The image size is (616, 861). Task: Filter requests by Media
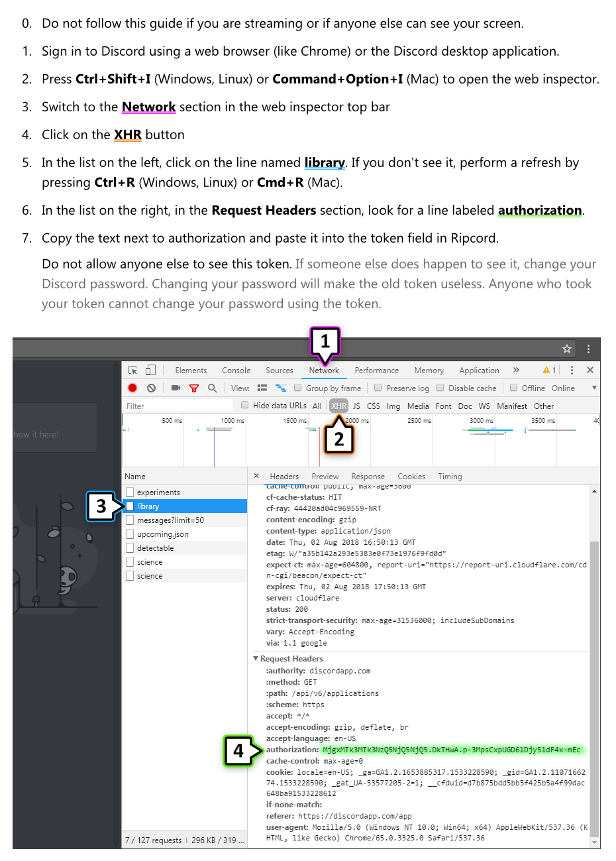tap(418, 406)
